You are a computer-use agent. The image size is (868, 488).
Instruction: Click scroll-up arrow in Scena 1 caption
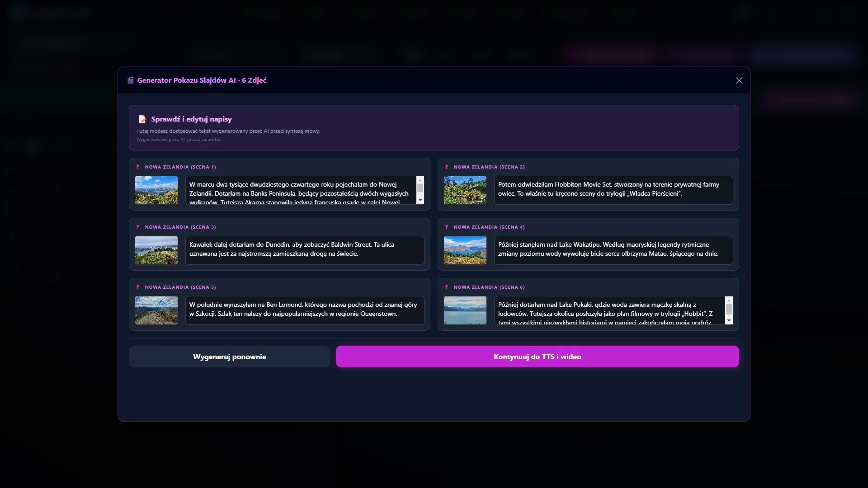420,180
